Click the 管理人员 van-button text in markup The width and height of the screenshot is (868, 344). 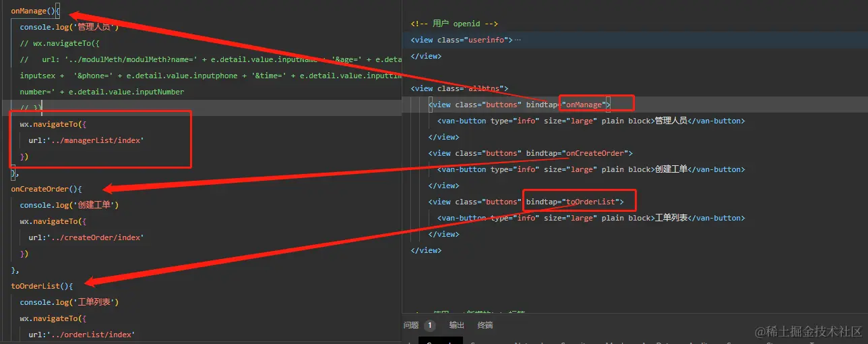point(671,121)
